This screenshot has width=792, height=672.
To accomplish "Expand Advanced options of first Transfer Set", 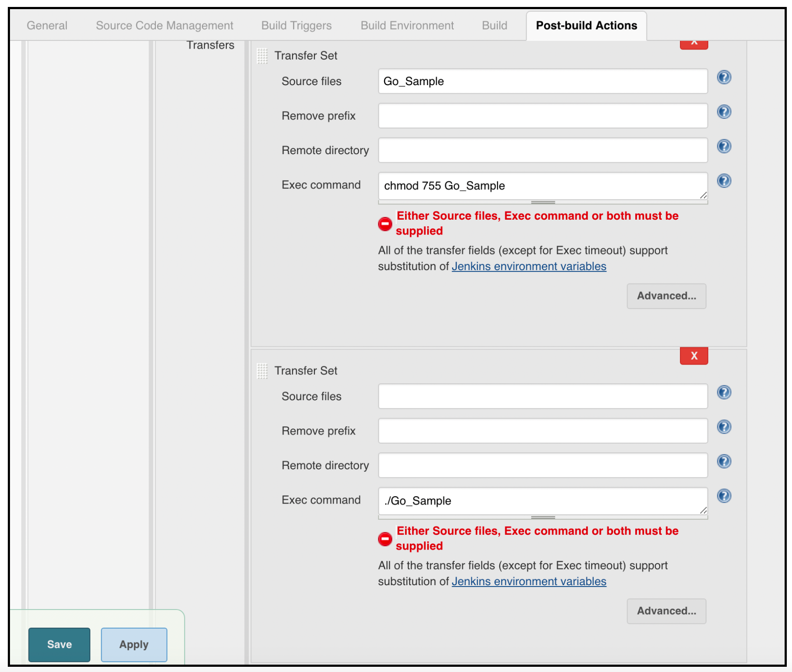I will [666, 296].
